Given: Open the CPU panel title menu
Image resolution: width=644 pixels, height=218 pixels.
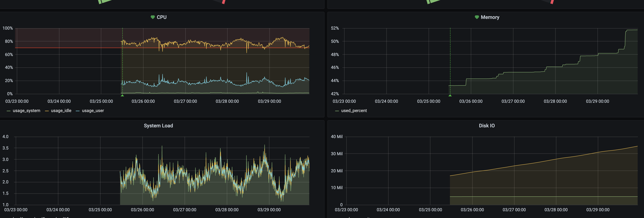Looking at the screenshot, I should click(162, 17).
